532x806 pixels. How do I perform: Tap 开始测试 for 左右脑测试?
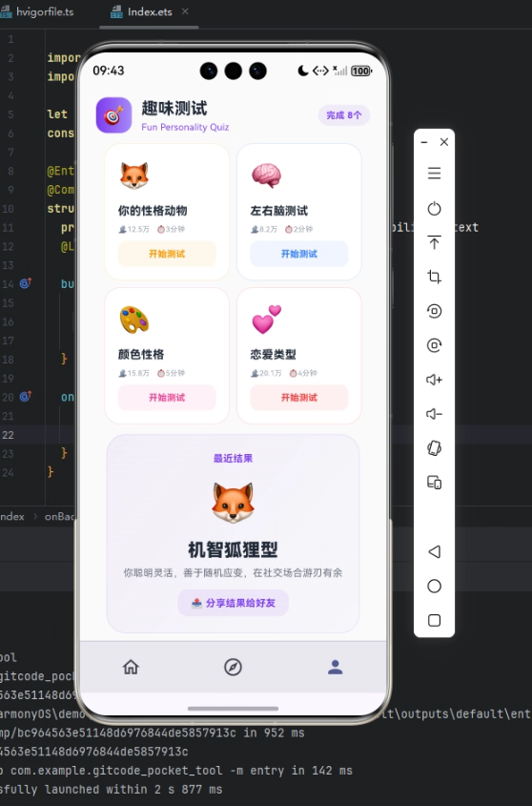tap(299, 254)
